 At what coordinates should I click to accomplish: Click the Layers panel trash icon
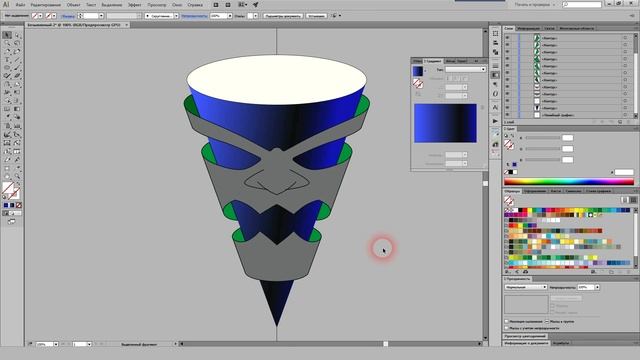629,122
